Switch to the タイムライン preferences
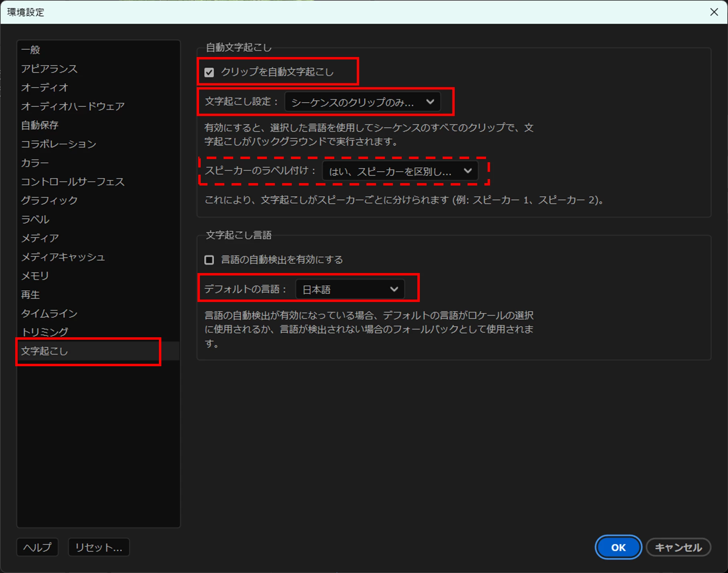The height and width of the screenshot is (573, 728). tap(49, 314)
